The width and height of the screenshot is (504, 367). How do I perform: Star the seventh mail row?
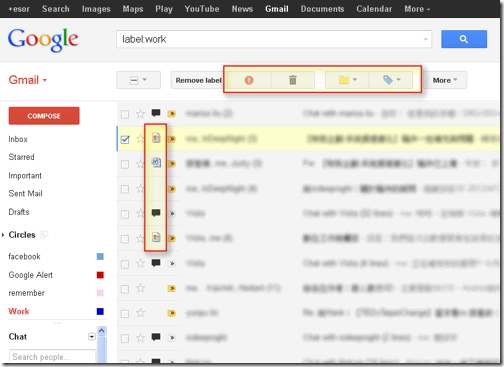coord(140,263)
